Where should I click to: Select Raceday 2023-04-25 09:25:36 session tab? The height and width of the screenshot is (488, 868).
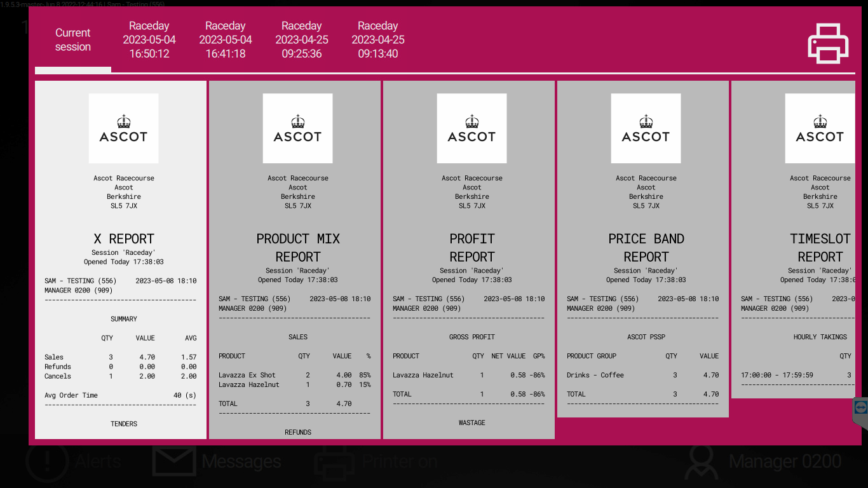click(x=302, y=40)
